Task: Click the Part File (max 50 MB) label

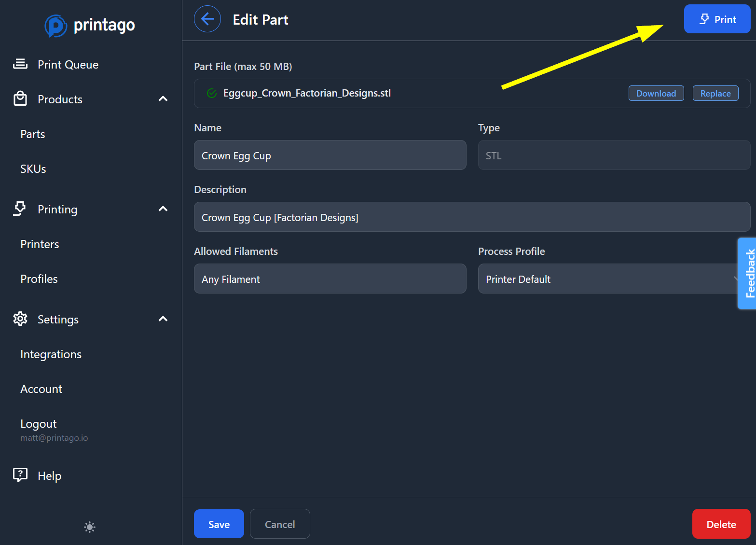Action: 243,67
